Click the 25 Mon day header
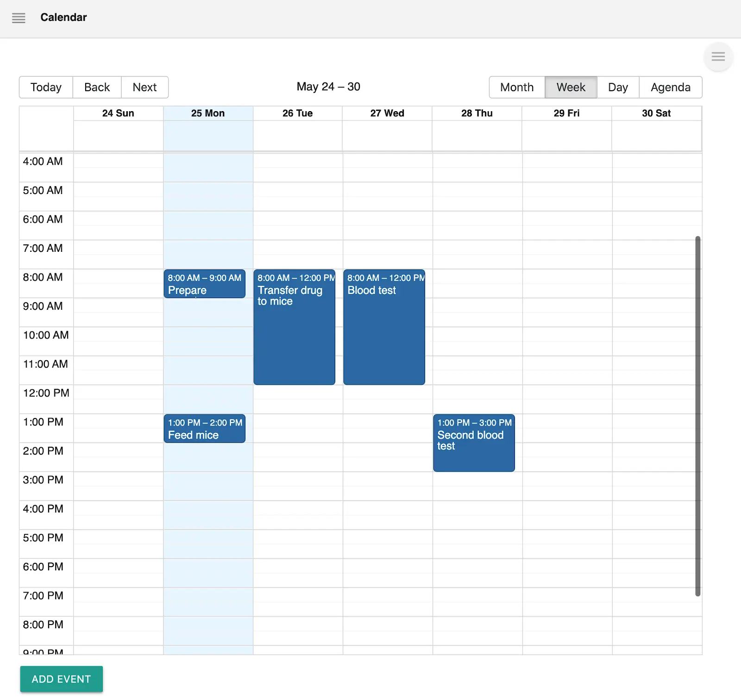Screen dimensions: 741x700 tap(208, 113)
